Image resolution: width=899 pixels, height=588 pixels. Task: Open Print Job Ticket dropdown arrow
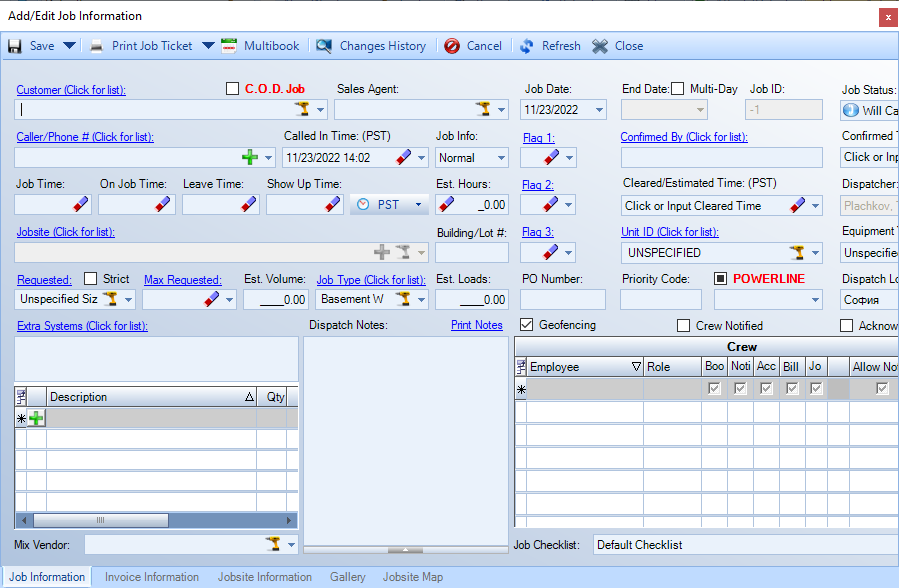click(x=208, y=46)
